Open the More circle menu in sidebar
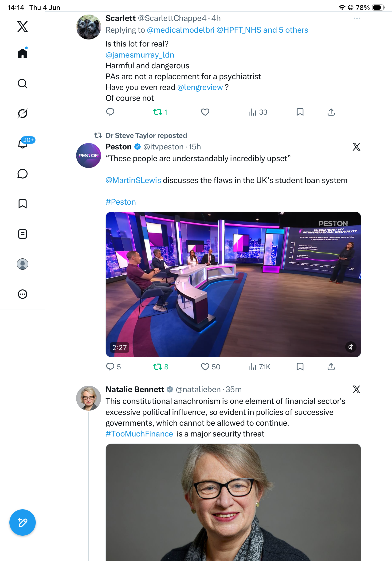The width and height of the screenshot is (392, 561). (23, 294)
